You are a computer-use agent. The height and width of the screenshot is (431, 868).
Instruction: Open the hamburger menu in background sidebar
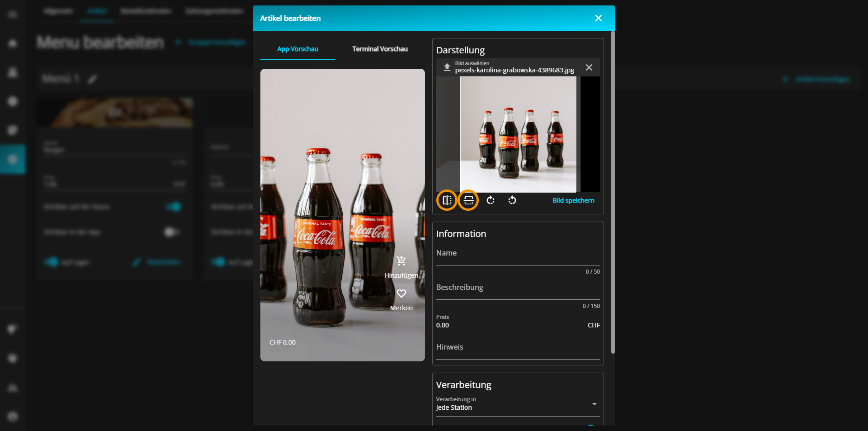pos(13,14)
